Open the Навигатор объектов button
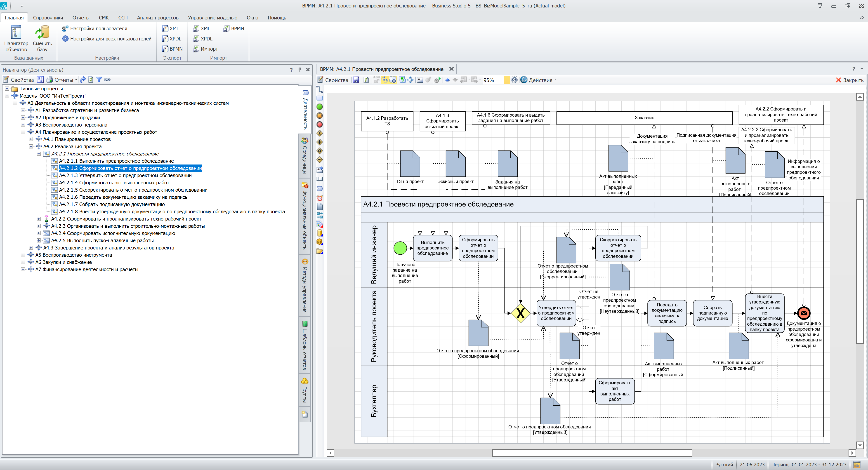This screenshot has width=868, height=470. (16, 39)
